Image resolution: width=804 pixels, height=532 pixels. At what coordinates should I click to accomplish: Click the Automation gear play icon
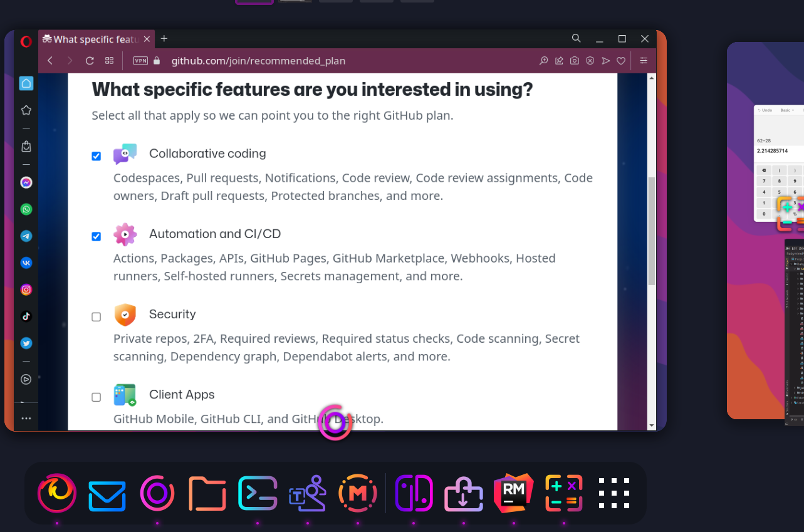pyautogui.click(x=125, y=234)
